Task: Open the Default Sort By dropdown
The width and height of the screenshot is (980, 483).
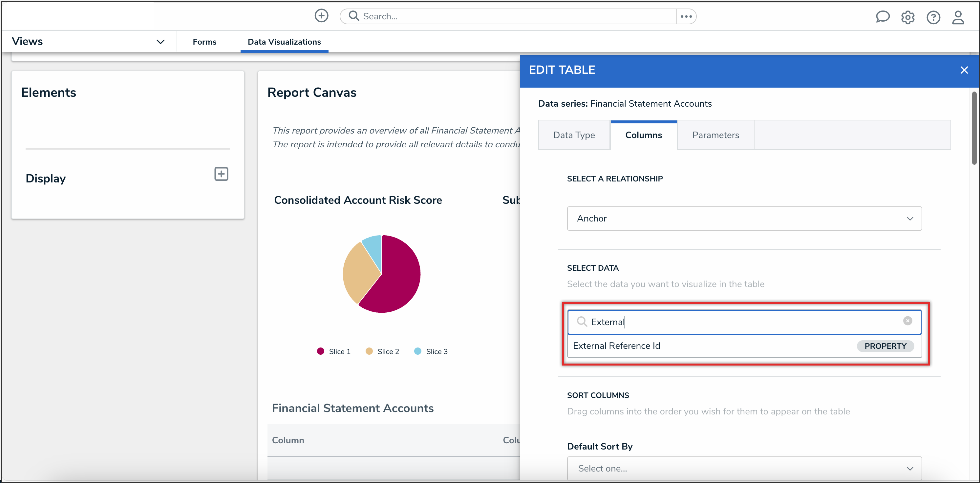Action: 744,468
